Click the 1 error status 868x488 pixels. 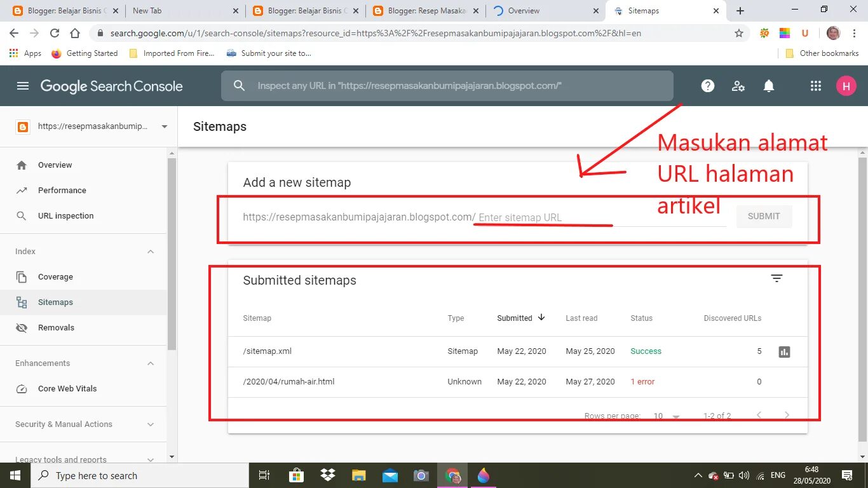[x=642, y=382]
